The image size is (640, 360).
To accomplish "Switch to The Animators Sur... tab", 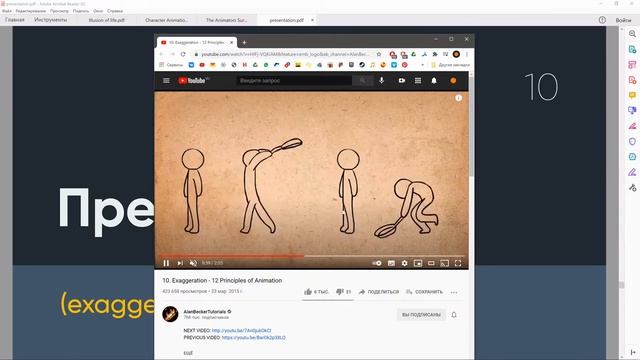I will tap(227, 20).
